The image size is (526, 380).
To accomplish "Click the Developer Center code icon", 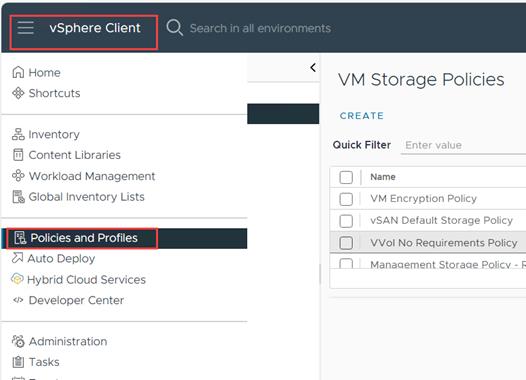I will [18, 300].
